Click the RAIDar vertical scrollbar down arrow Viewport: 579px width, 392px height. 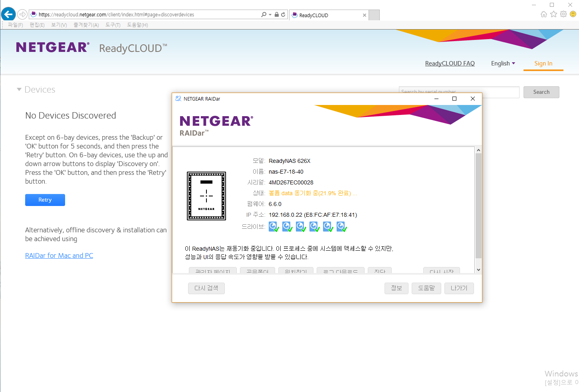point(478,270)
